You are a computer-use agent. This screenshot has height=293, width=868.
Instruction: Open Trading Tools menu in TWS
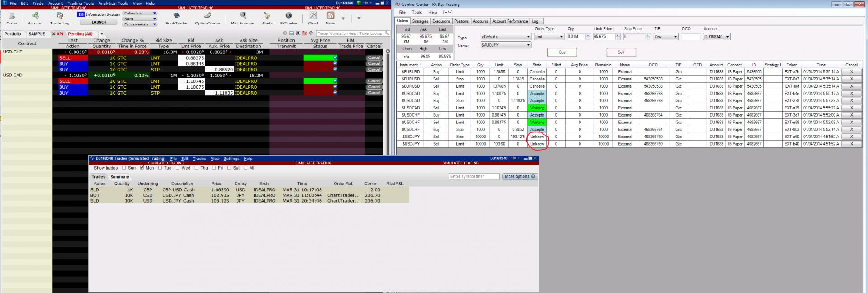click(x=80, y=3)
